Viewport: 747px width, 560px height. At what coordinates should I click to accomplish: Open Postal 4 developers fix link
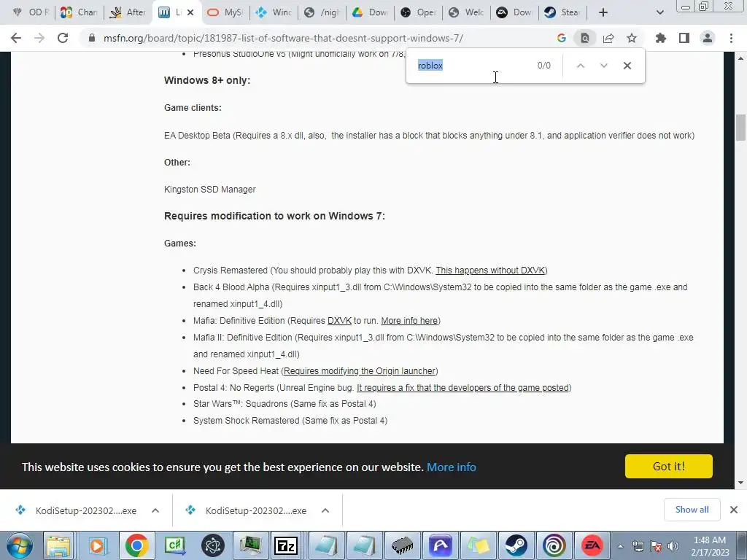[462, 388]
